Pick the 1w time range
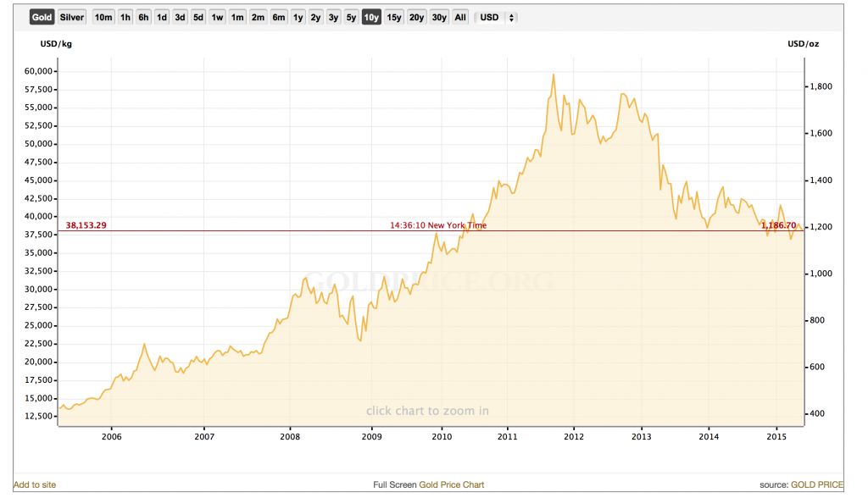Image resolution: width=868 pixels, height=498 pixels. [218, 17]
